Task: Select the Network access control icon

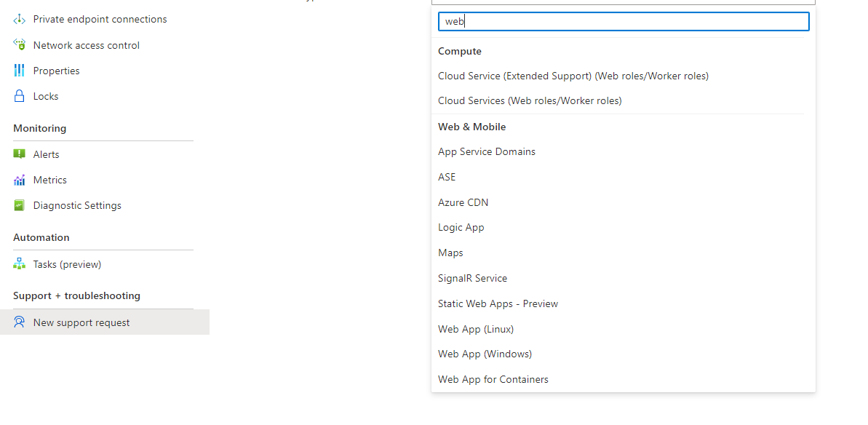Action: coord(18,44)
